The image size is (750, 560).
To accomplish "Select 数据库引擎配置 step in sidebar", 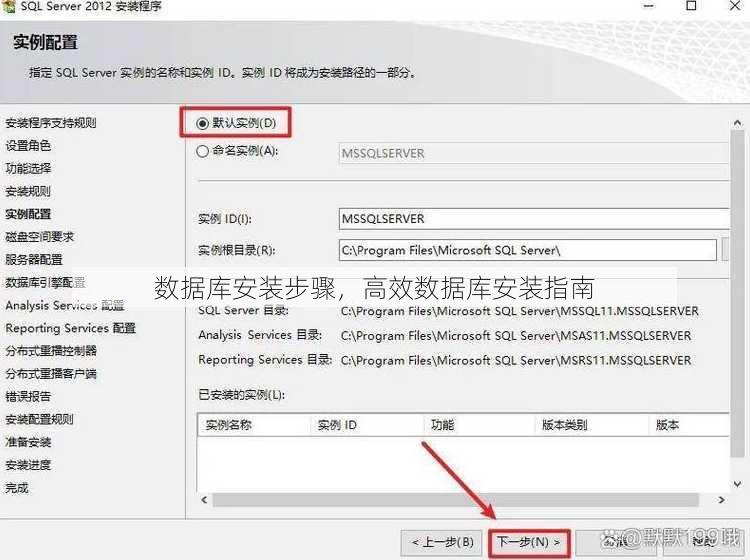I will (45, 283).
